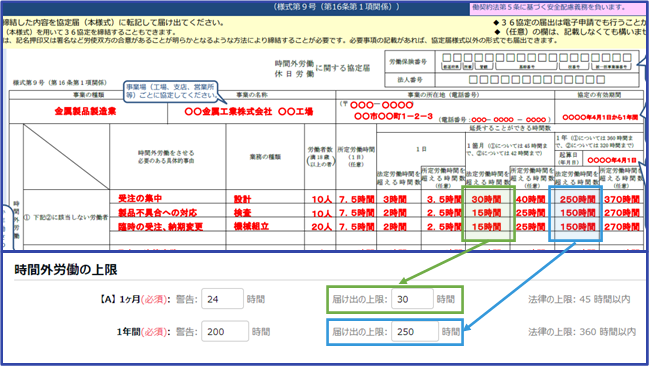Click the validity period 〇〇〇〇年4月1日から1年間

pyautogui.click(x=600, y=117)
